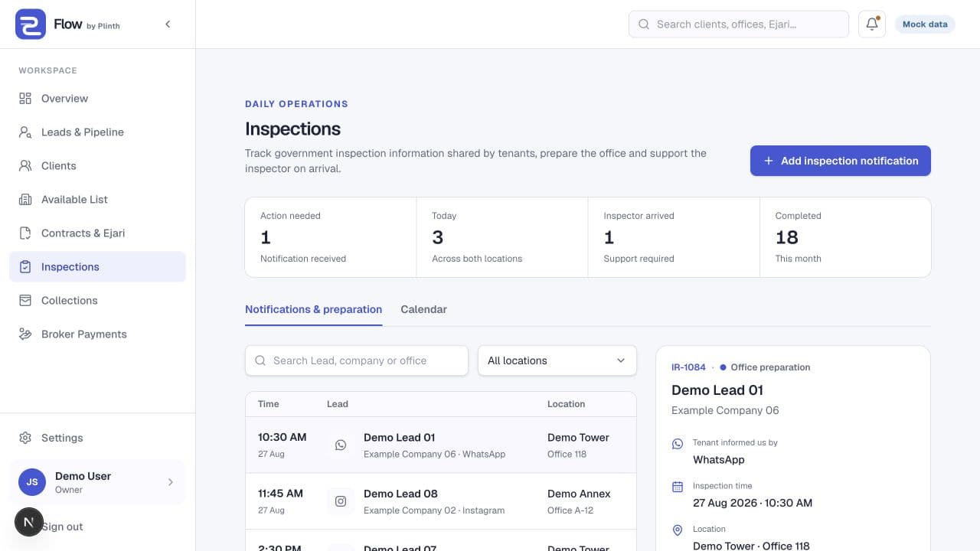Open the notifications bell icon

click(872, 24)
